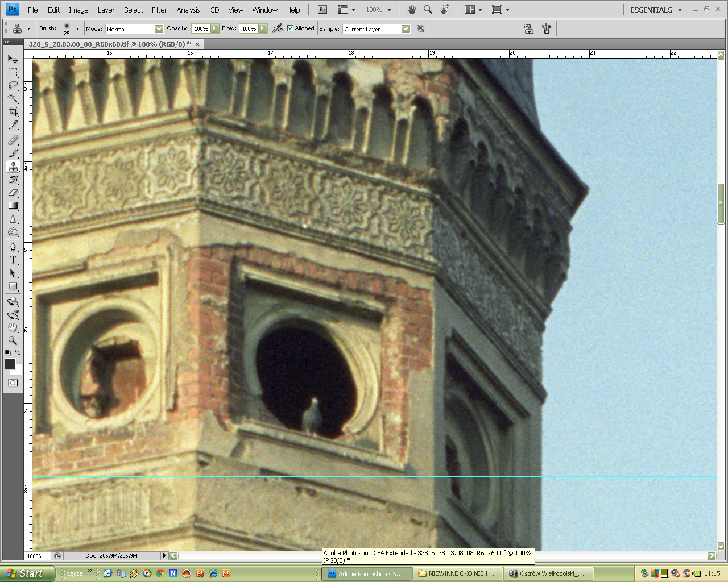This screenshot has height=582, width=728.
Task: Open the Filter menu
Action: [x=159, y=10]
